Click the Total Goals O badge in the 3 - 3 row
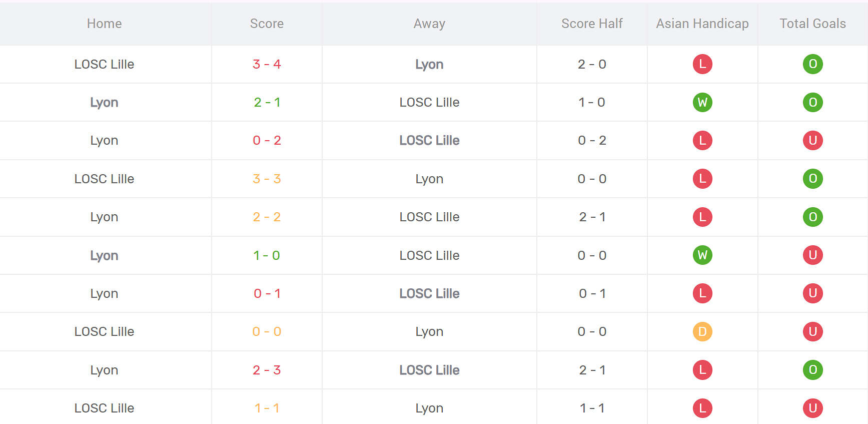 [812, 179]
